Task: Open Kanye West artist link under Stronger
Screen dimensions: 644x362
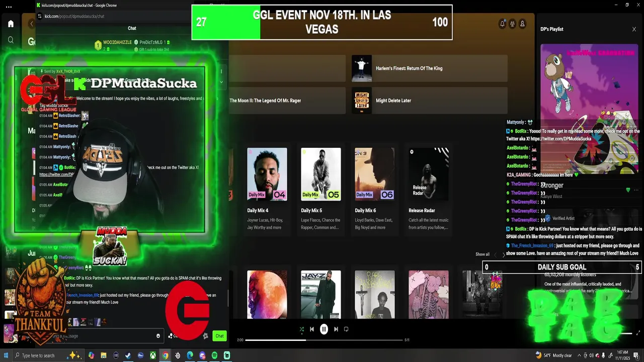Action: [551, 197]
